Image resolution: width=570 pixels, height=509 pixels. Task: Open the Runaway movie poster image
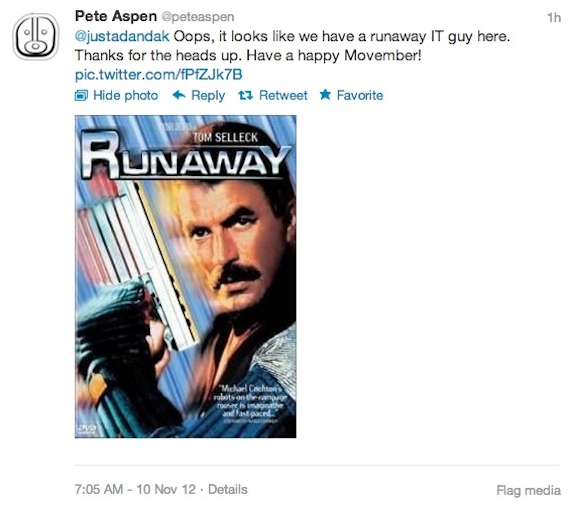185,276
